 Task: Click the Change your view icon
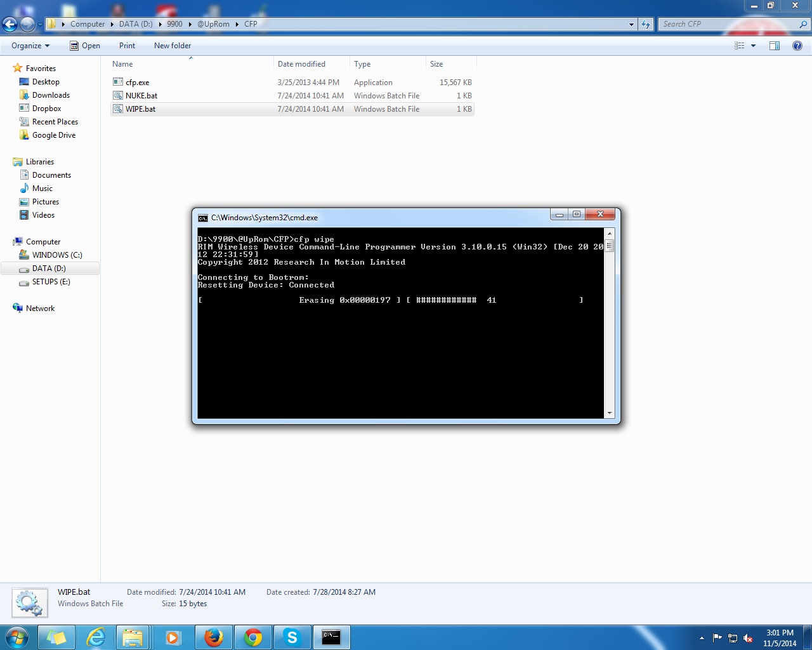(739, 46)
